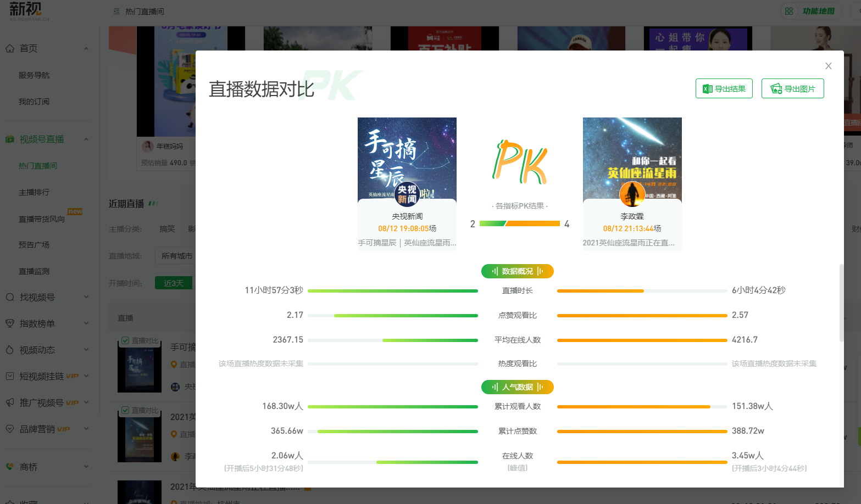
Task: Open 直播带货风向 in the sidebar
Action: tap(42, 219)
